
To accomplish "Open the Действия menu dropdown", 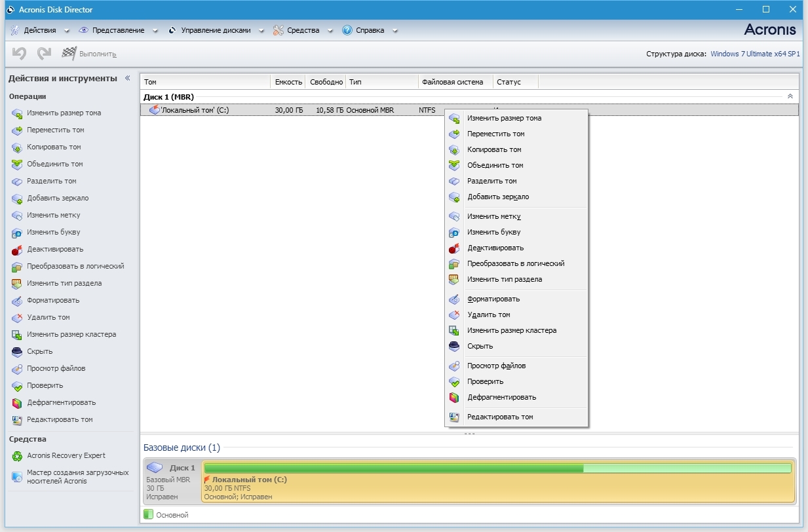I will coord(40,30).
